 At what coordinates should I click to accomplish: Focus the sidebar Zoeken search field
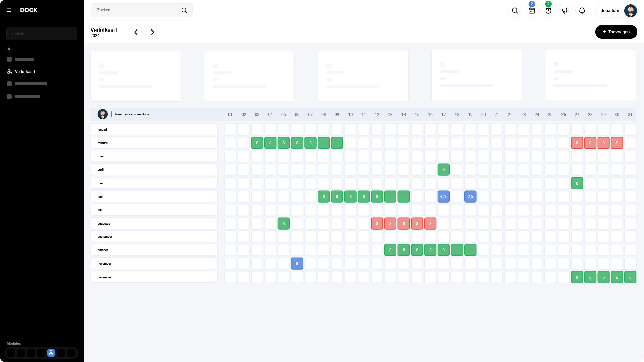[42, 34]
